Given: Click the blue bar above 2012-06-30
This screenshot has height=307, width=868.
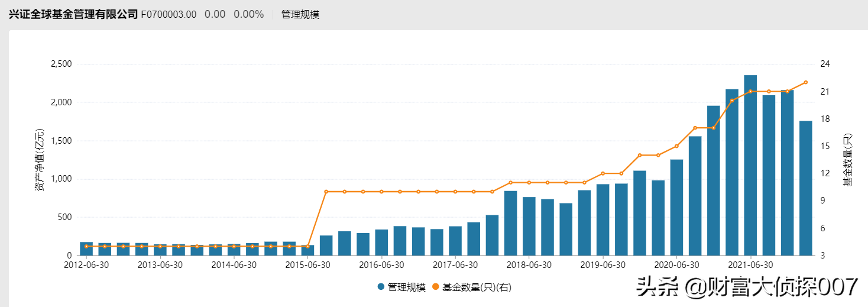Looking at the screenshot, I should pyautogui.click(x=86, y=248).
